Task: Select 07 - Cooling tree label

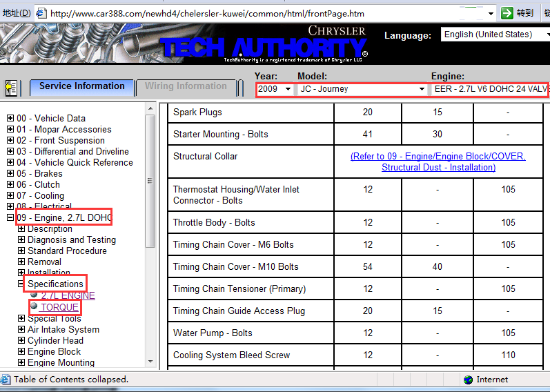Action: coord(40,196)
